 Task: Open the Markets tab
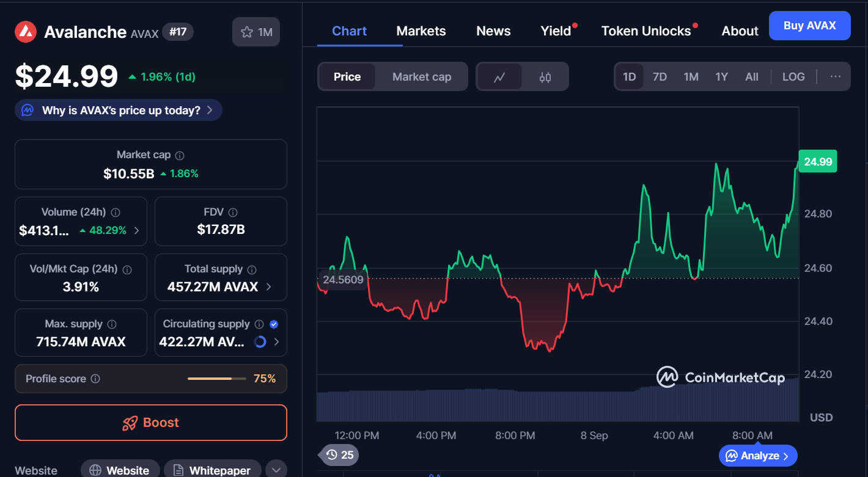[421, 31]
